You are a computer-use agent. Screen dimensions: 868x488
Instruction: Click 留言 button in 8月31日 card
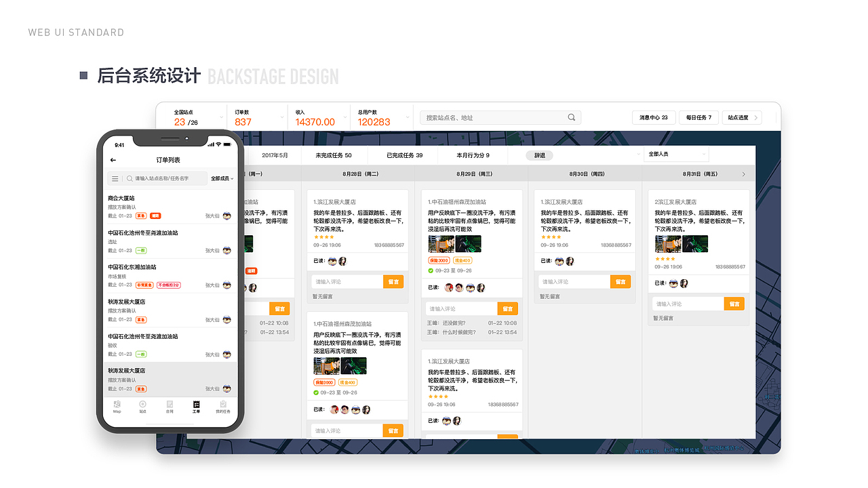click(x=734, y=304)
